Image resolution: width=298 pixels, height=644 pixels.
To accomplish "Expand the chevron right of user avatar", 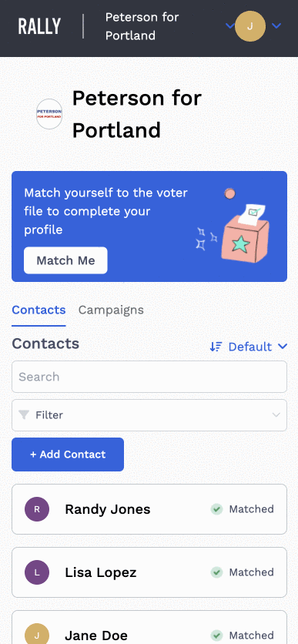I will coord(276,26).
